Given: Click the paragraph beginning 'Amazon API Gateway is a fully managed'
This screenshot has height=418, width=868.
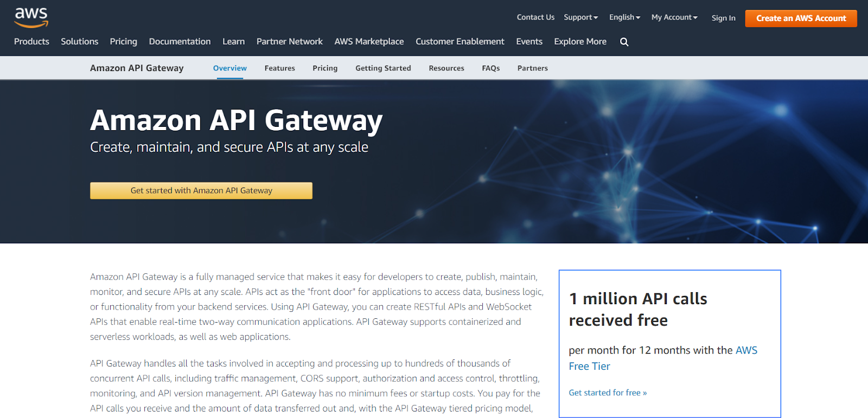Looking at the screenshot, I should click(x=317, y=307).
